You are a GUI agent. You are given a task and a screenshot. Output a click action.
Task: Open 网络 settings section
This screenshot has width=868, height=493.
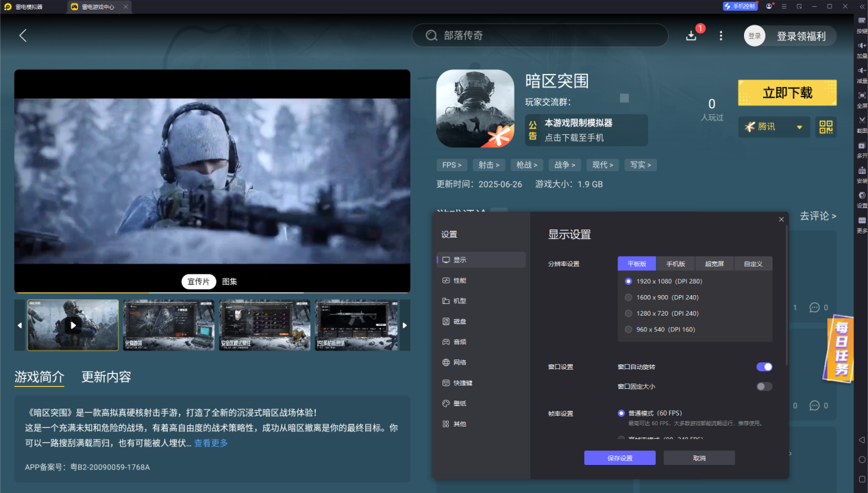pos(481,362)
